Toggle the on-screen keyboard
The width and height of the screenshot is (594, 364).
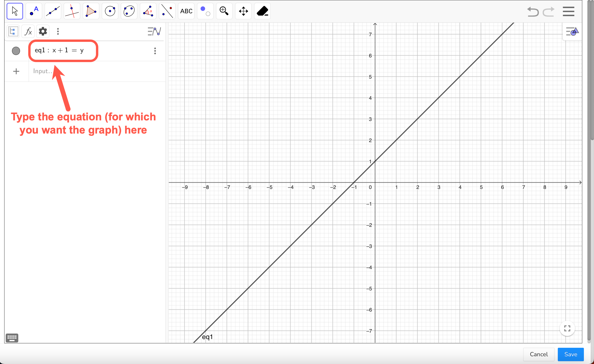[12, 338]
